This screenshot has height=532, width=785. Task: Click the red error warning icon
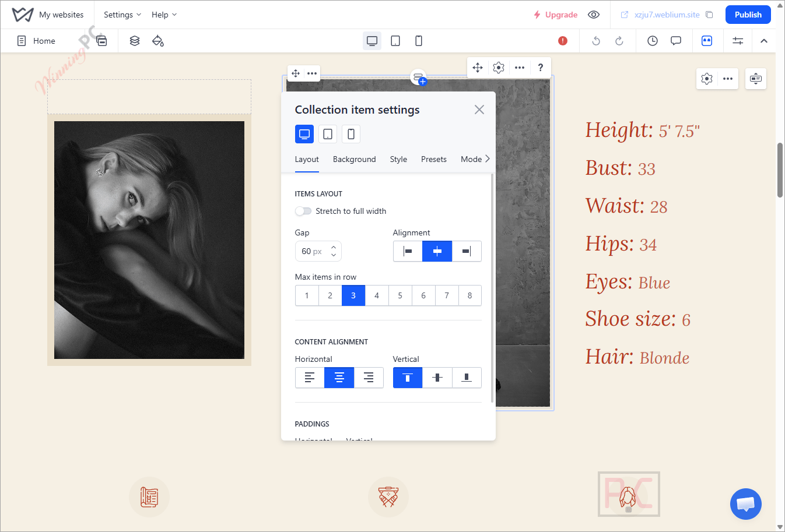click(x=563, y=41)
